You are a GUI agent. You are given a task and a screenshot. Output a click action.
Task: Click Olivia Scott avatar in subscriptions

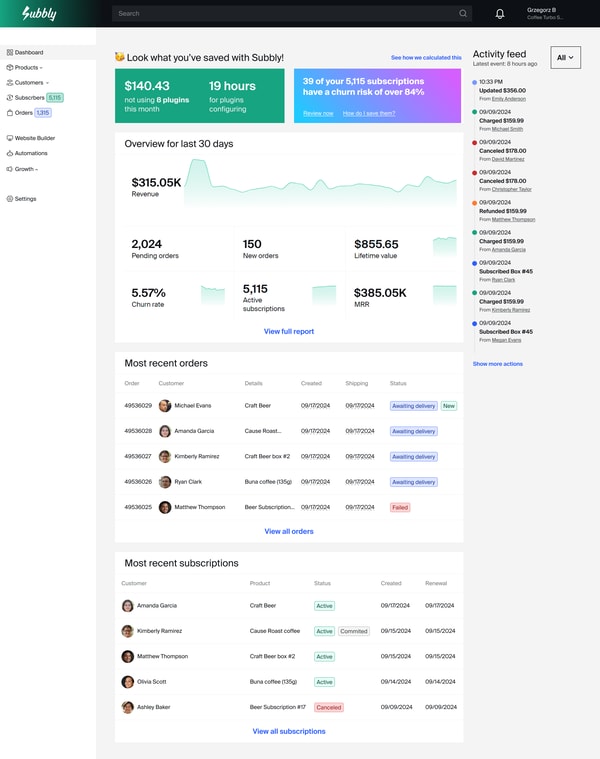128,682
